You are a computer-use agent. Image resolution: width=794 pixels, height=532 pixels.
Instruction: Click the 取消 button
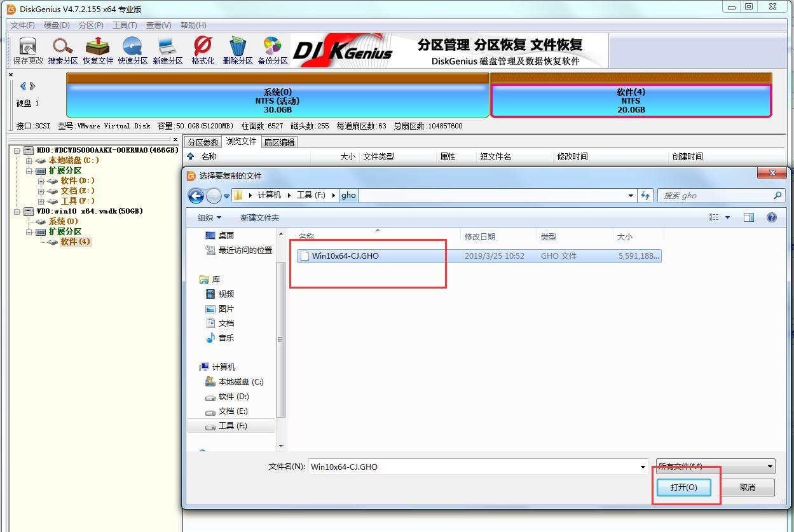[x=748, y=488]
